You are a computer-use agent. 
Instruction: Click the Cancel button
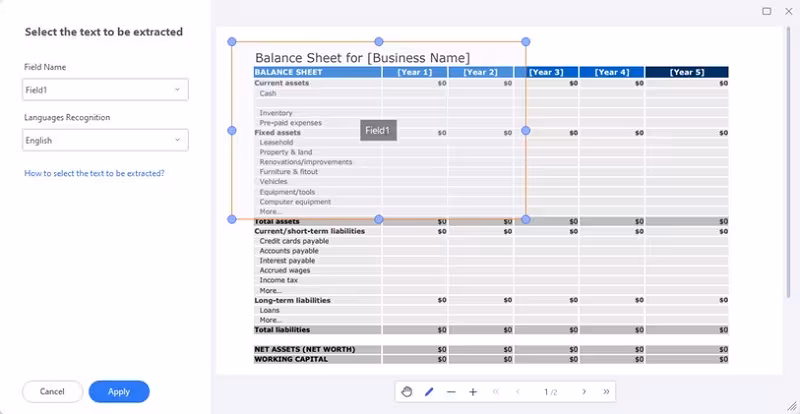pos(52,392)
